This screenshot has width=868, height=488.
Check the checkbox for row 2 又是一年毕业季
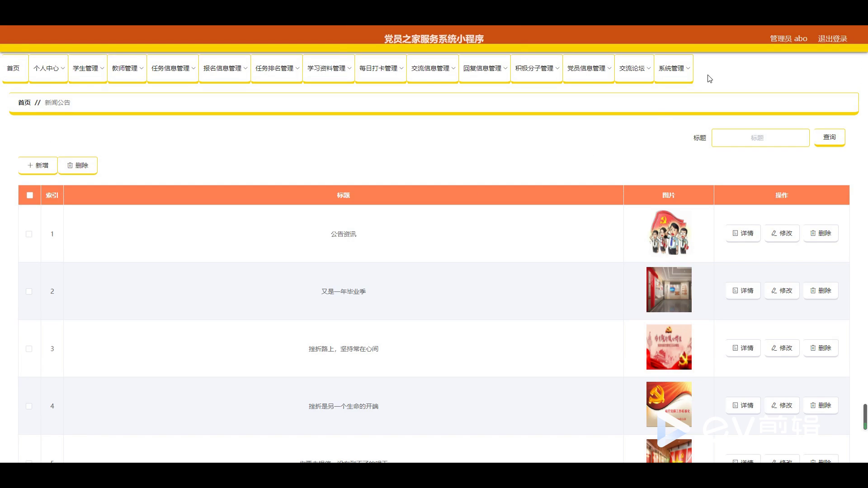tap(29, 291)
